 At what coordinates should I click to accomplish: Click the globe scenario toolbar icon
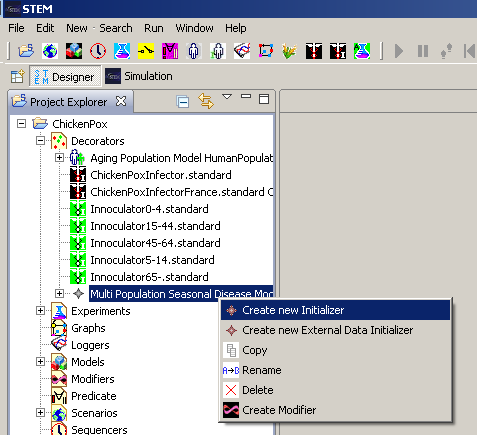point(50,51)
